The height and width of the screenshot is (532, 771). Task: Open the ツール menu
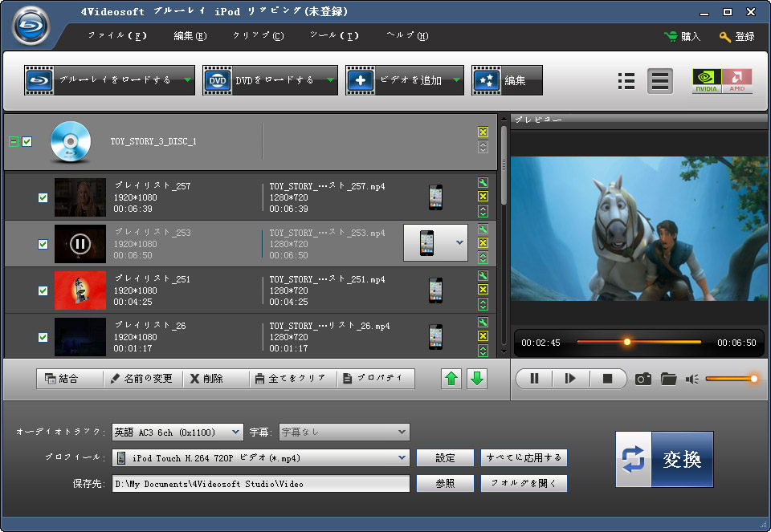pyautogui.click(x=333, y=36)
